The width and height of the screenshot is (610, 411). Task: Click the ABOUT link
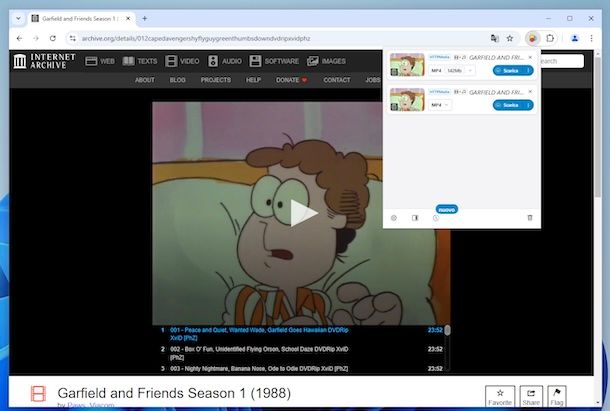click(x=145, y=80)
